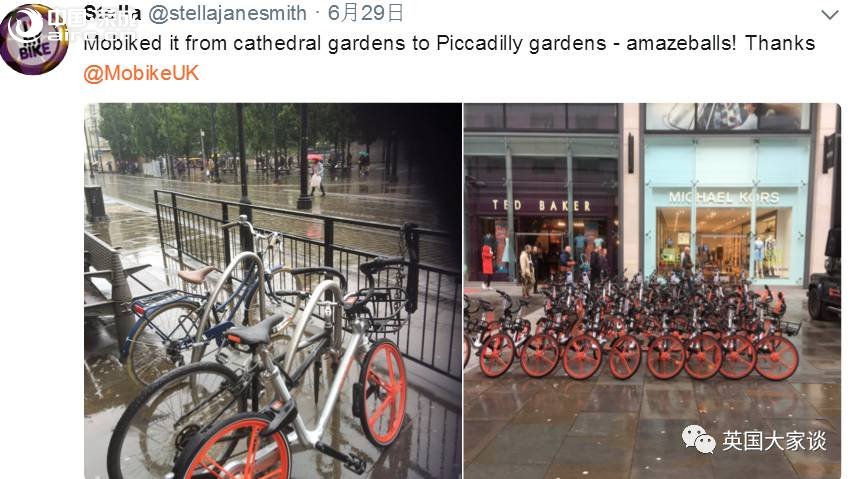Image resolution: width=855 pixels, height=479 pixels.
Task: Click the overlay logo icon on avatar
Action: click(x=23, y=26)
